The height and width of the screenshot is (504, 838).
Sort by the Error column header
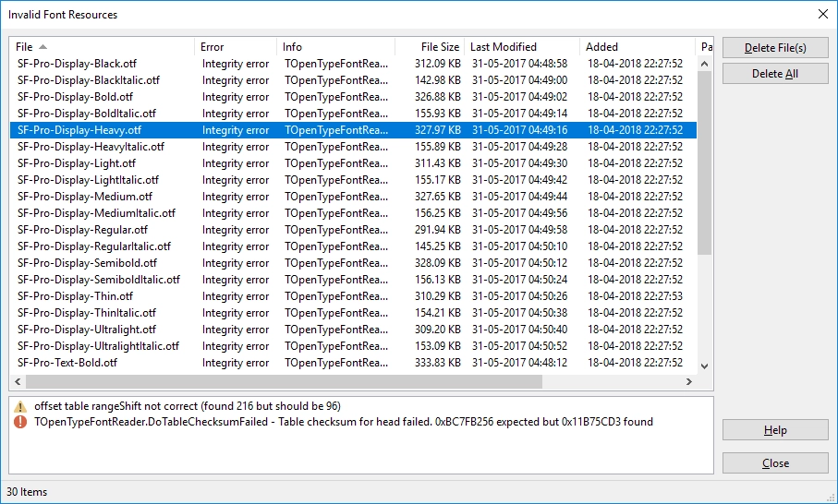[x=213, y=47]
